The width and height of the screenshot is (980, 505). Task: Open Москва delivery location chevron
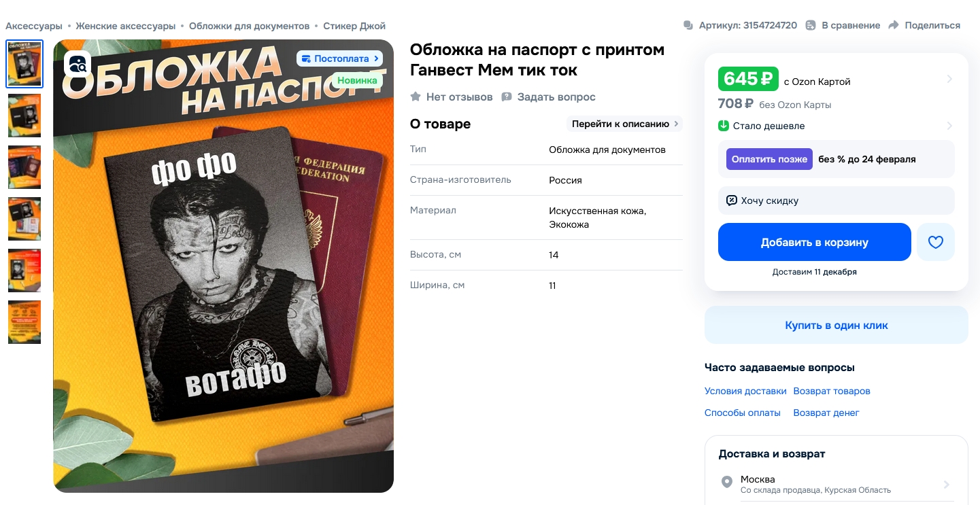pos(947,485)
